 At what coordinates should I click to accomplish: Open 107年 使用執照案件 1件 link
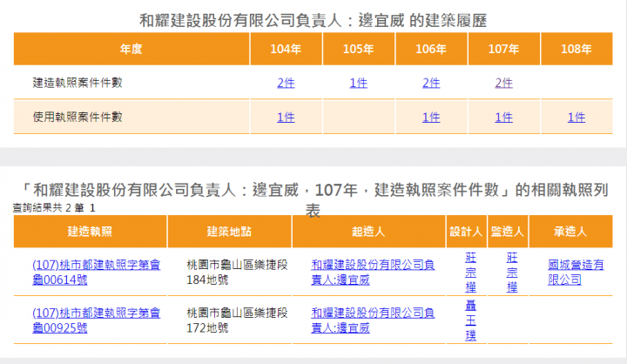(x=503, y=118)
